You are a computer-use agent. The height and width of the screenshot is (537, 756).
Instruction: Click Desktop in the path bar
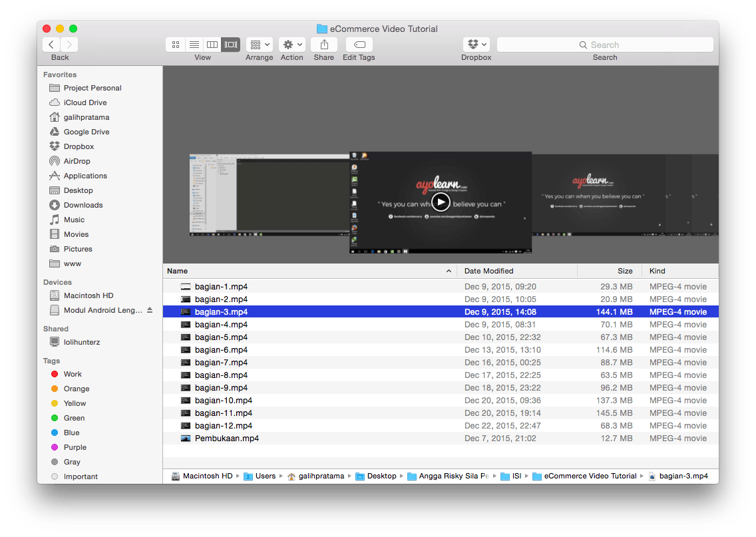click(376, 476)
